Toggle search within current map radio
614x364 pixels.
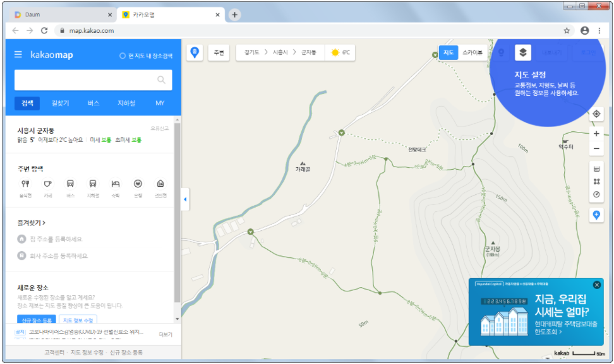click(x=123, y=56)
